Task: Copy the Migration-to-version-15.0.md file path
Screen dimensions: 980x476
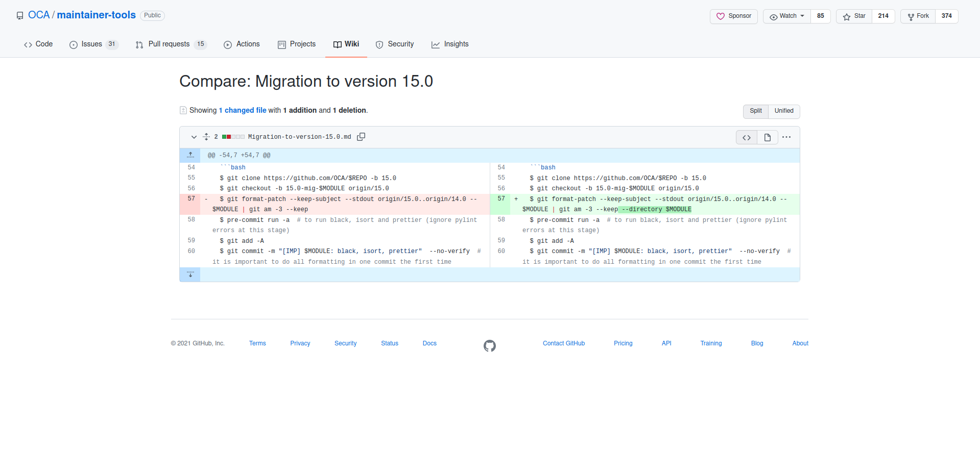Action: point(361,137)
